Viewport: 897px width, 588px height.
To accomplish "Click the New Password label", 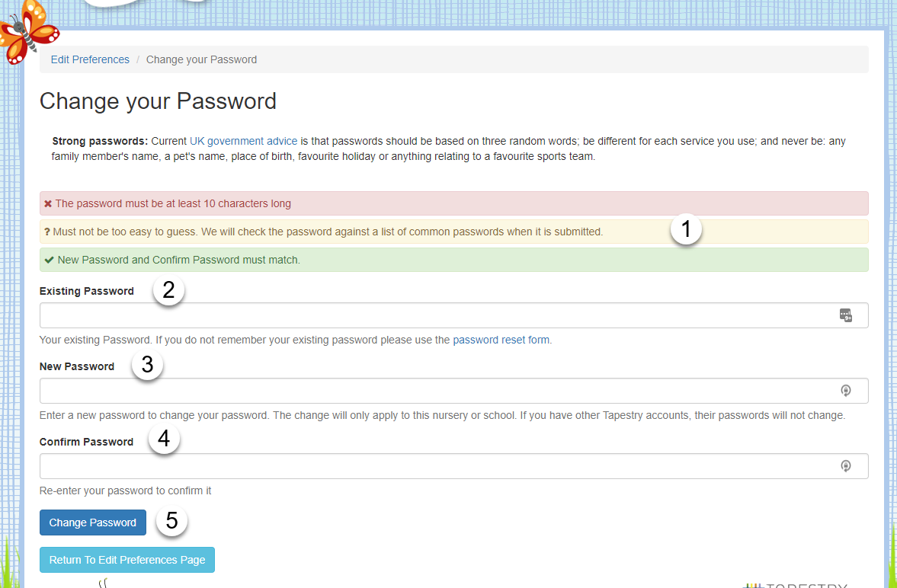I will (x=77, y=366).
